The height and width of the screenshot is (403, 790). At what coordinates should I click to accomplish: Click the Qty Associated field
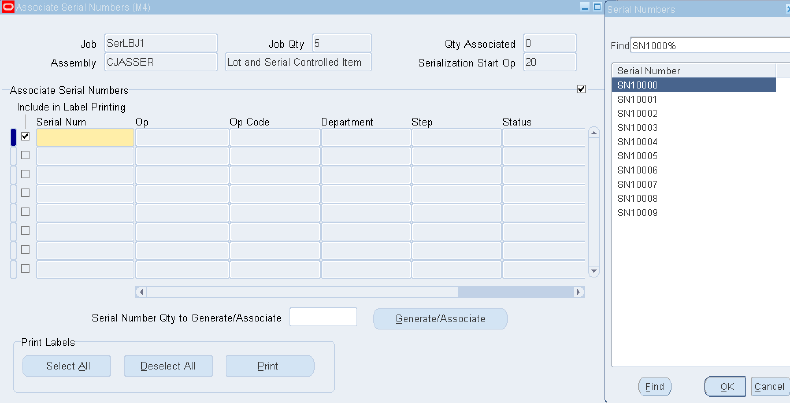click(x=550, y=43)
